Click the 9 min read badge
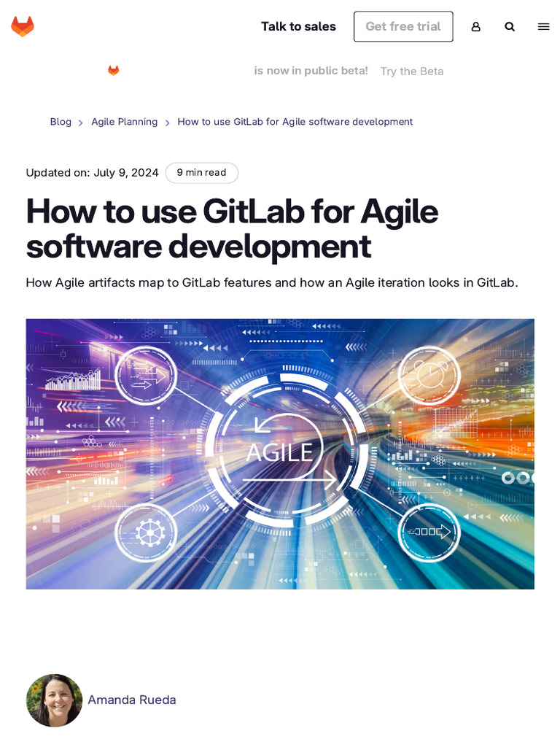The height and width of the screenshot is (747, 560). pyautogui.click(x=201, y=173)
